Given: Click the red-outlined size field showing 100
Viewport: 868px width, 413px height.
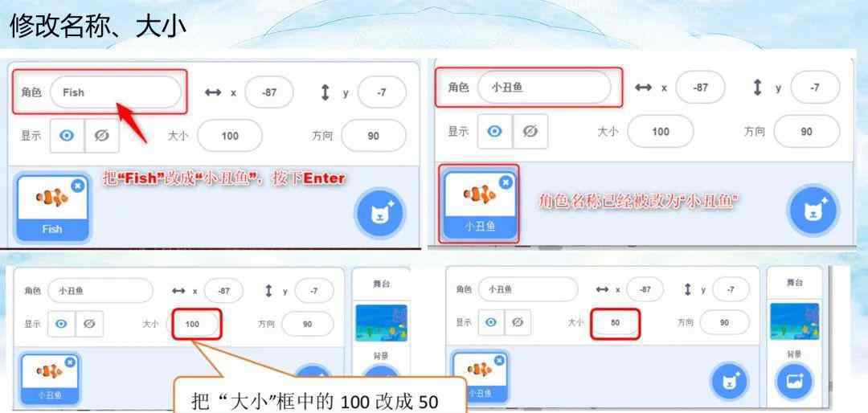Looking at the screenshot, I should 193,324.
